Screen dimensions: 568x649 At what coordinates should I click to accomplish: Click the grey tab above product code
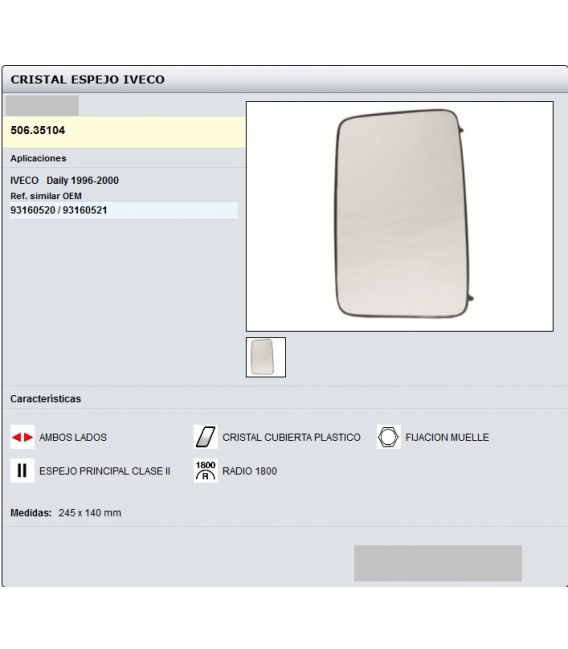(42, 106)
